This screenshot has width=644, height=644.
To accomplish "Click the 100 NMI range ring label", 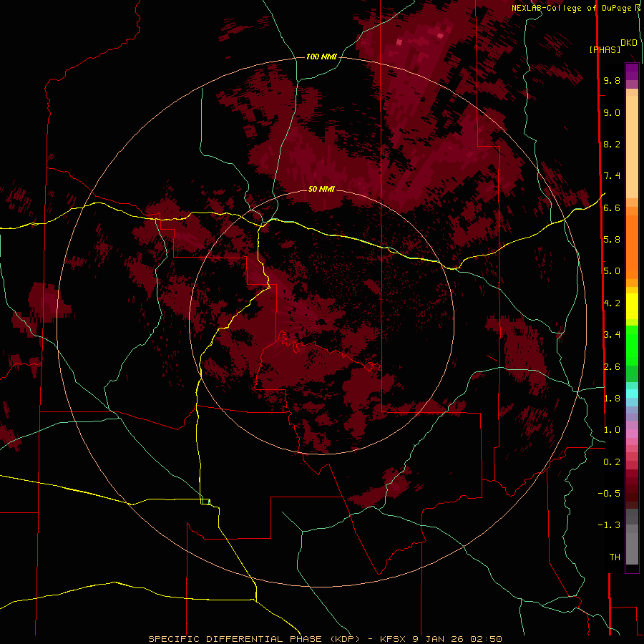I will click(321, 57).
